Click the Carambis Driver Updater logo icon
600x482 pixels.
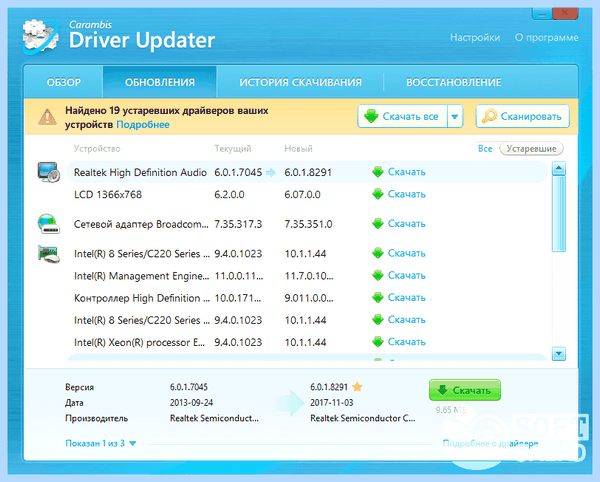(40, 37)
